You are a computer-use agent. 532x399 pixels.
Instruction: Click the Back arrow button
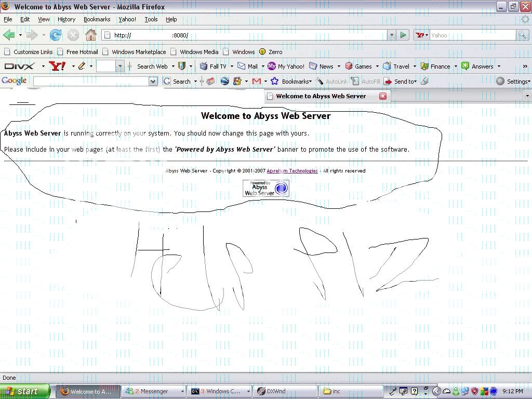point(9,35)
